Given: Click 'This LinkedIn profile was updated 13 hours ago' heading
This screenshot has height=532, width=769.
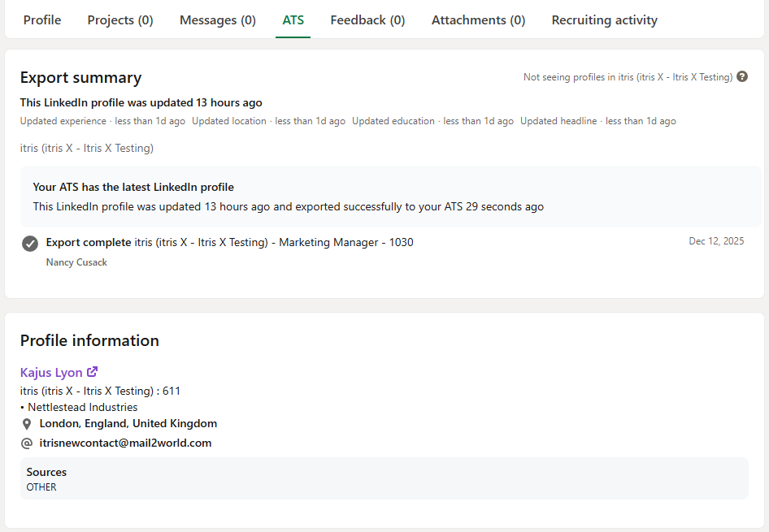Looking at the screenshot, I should click(x=141, y=102).
